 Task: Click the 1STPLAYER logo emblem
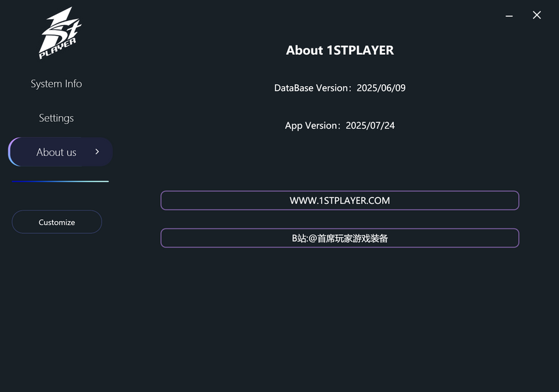click(x=61, y=32)
